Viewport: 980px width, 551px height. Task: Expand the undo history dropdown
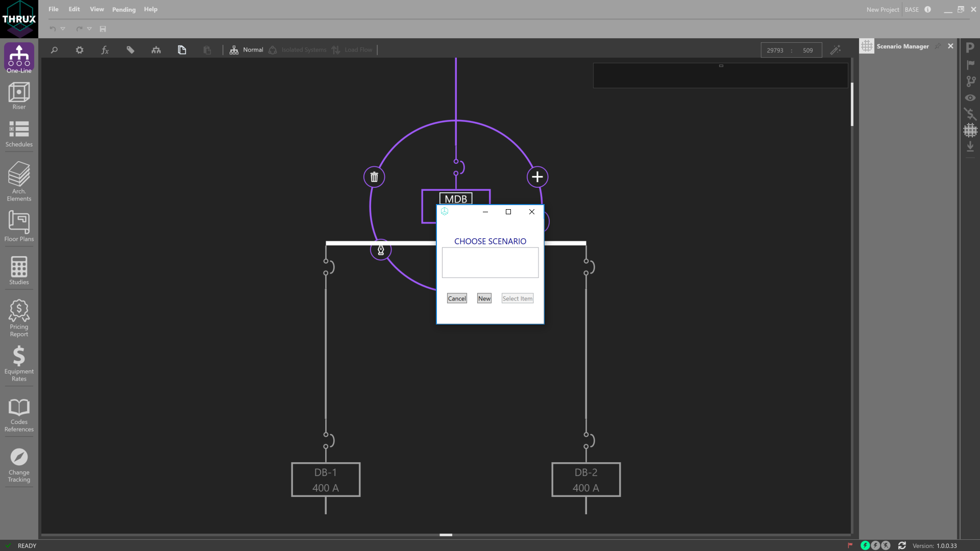point(63,29)
